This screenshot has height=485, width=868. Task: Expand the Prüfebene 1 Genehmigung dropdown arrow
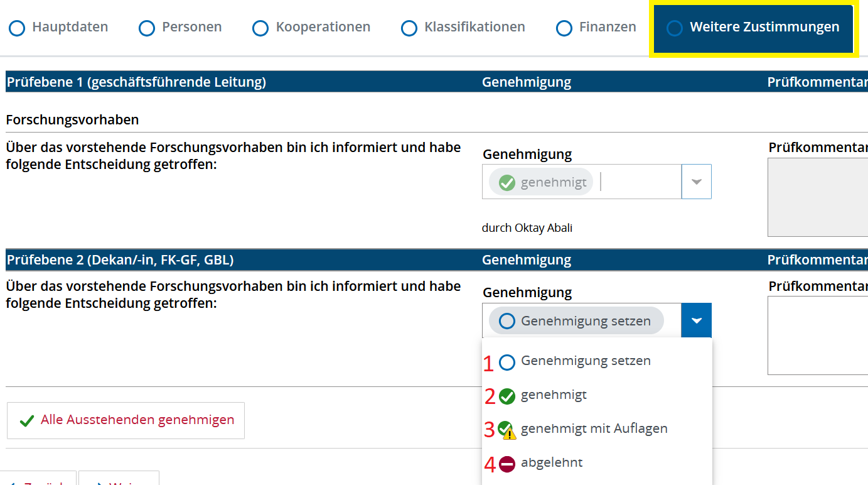696,182
